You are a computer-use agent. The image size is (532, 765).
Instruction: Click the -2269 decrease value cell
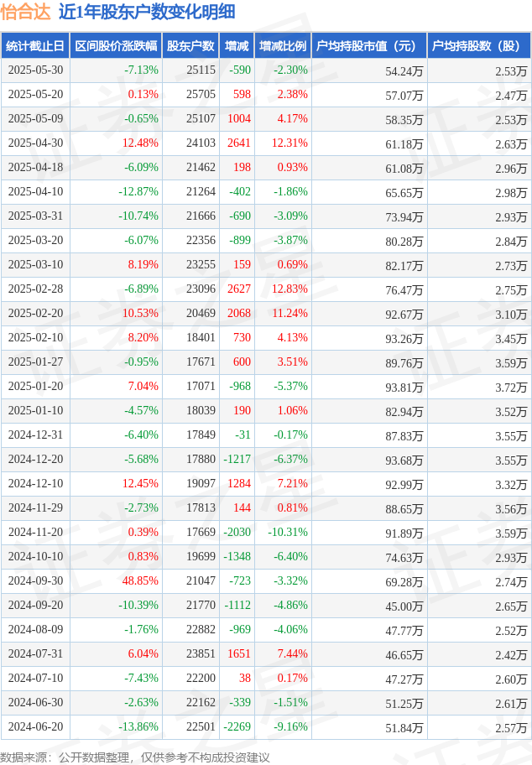[237, 727]
